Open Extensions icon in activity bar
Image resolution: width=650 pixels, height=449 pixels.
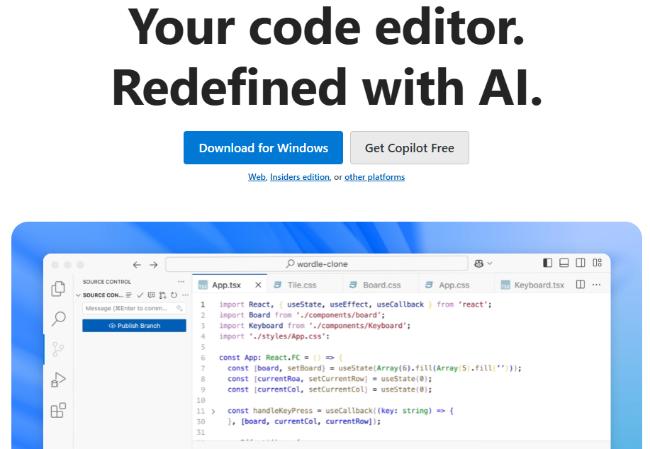58,410
